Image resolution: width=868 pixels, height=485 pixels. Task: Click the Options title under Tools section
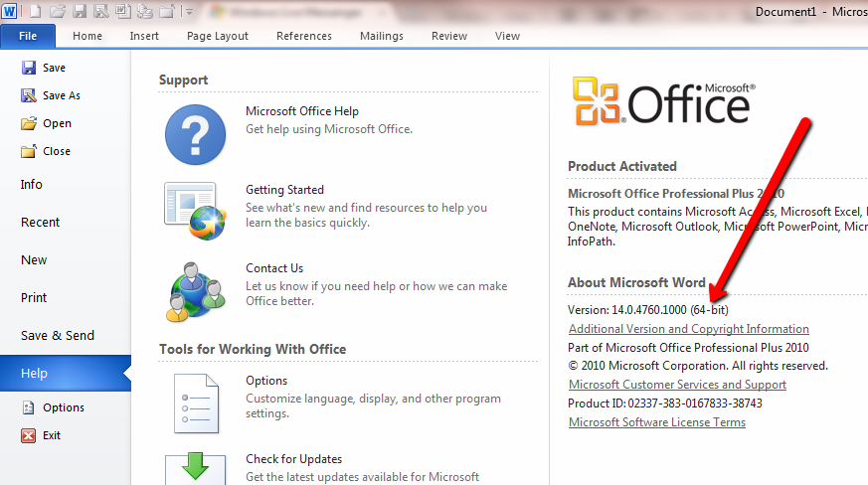tap(266, 381)
